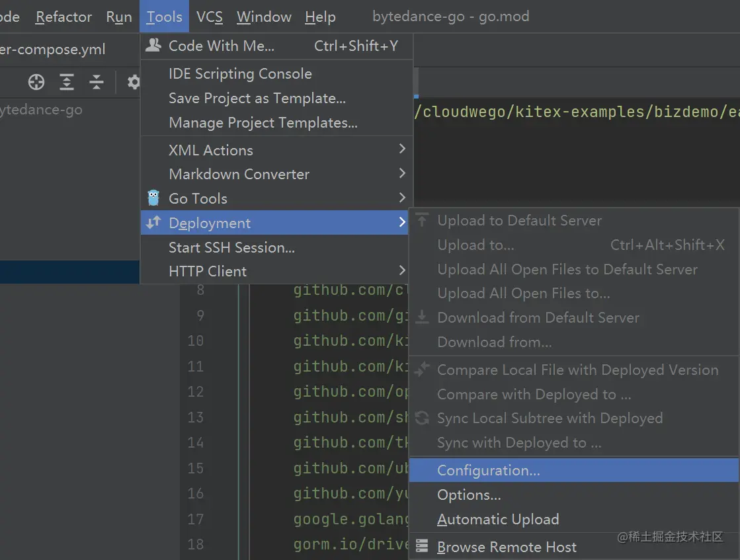Image resolution: width=740 pixels, height=560 pixels.
Task: Click the gear settings icon in project toolbar
Action: [134, 82]
